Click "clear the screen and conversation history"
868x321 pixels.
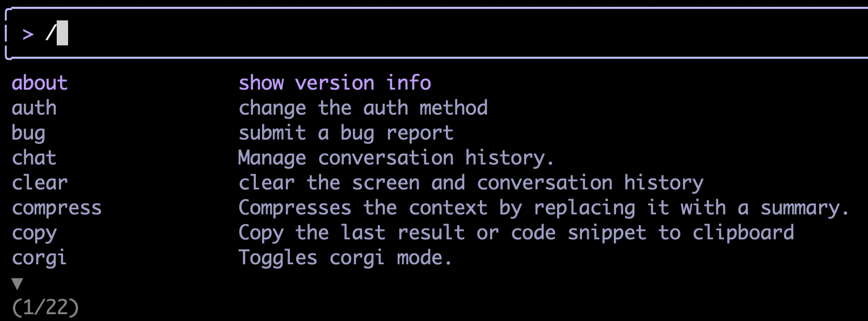tap(471, 183)
